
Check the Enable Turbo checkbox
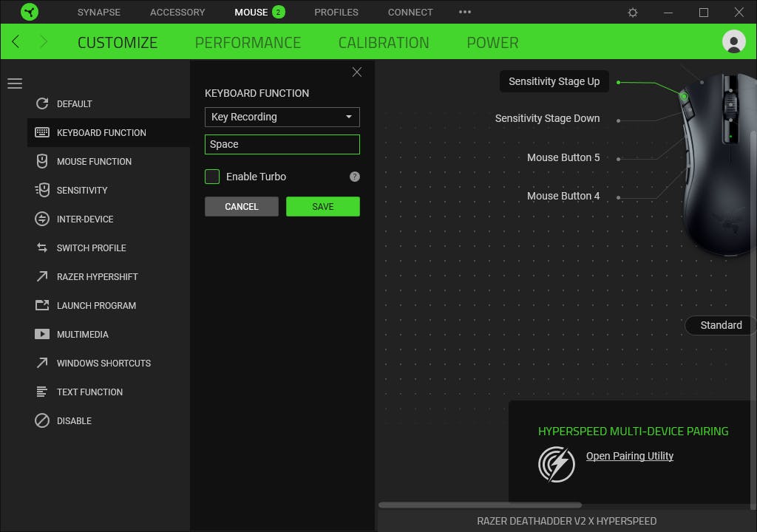click(212, 177)
